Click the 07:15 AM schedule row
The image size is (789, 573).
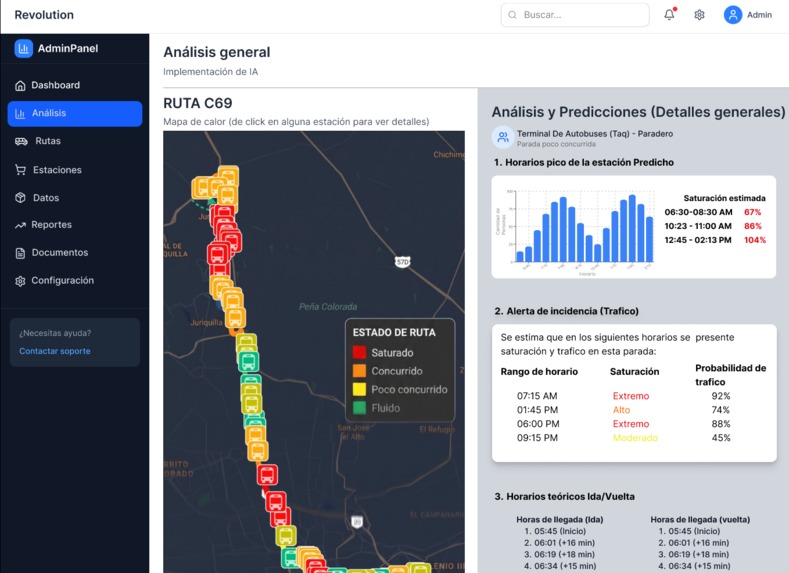pos(623,396)
